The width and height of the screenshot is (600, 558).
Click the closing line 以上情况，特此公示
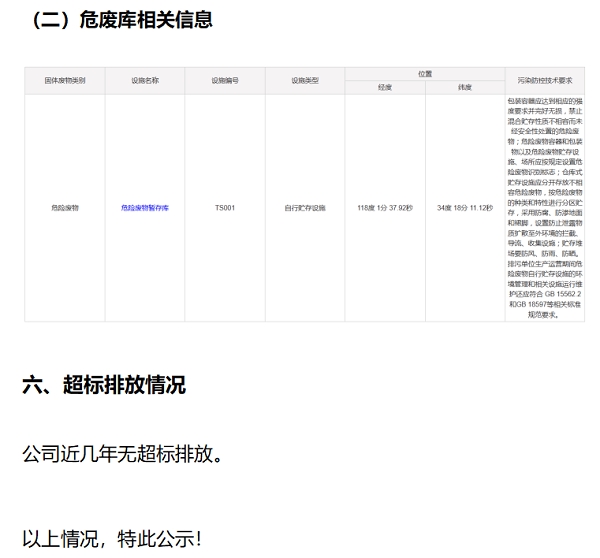click(x=112, y=538)
